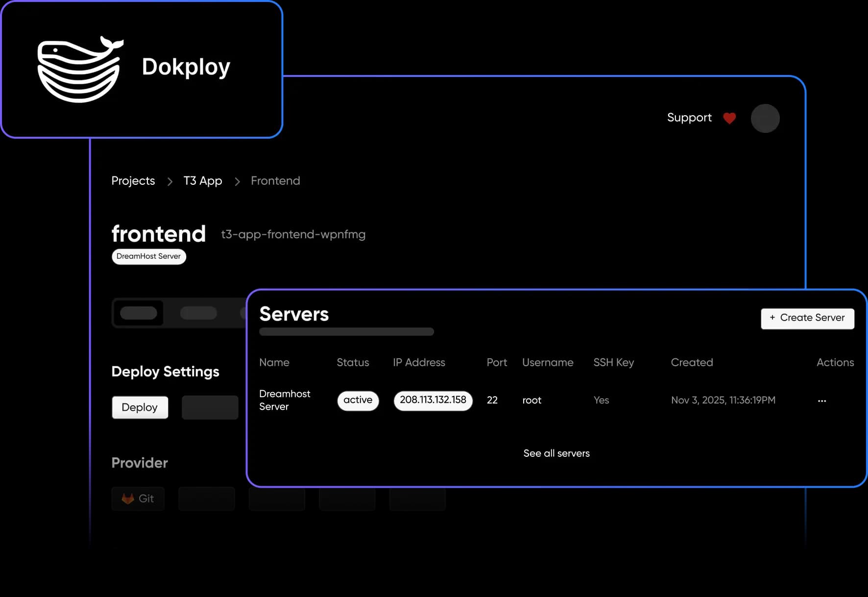868x597 pixels.
Task: Click the Deploy Settings heading
Action: click(165, 372)
